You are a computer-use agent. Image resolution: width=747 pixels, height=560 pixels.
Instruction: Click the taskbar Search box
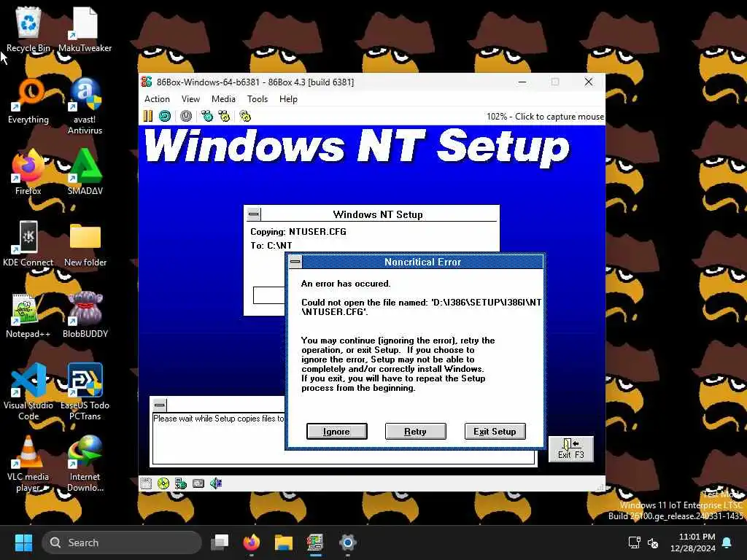(x=122, y=542)
